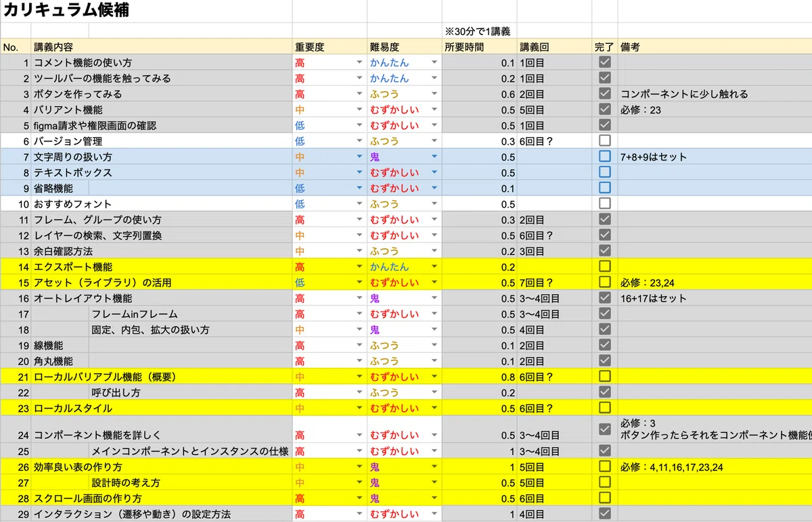Check the 完了 box for おすすめフォント
Image resolution: width=812 pixels, height=522 pixels.
(605, 204)
